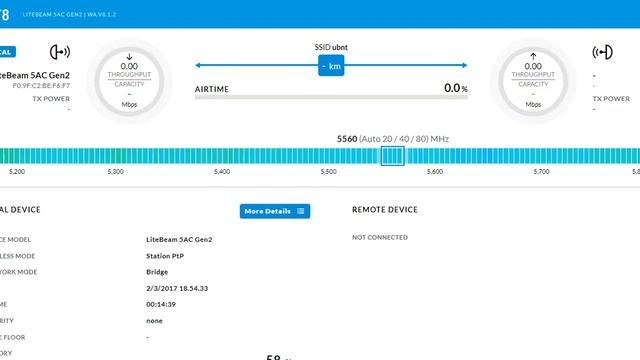This screenshot has width=640, height=360.
Task: Click the Bridge network mode value
Action: click(x=157, y=272)
